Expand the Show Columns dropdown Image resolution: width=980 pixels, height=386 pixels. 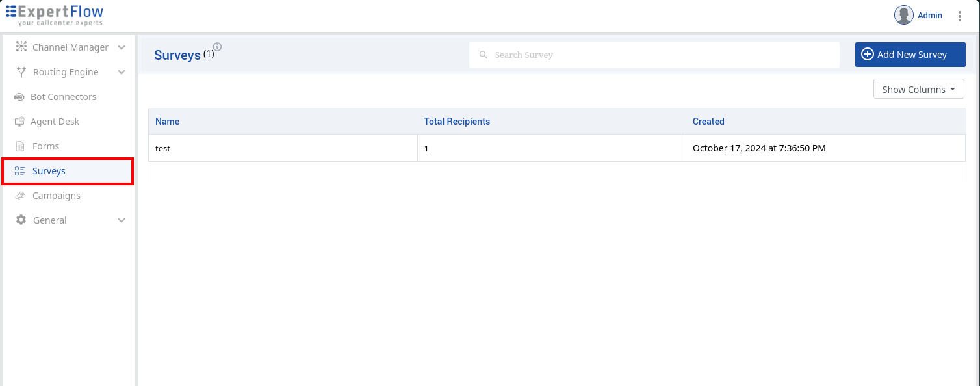[918, 88]
